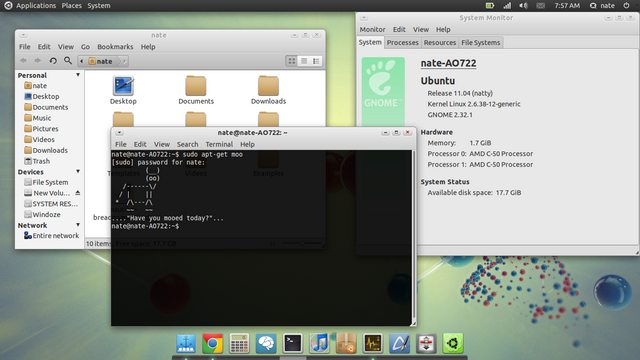The height and width of the screenshot is (360, 640).
Task: Open the terminal icon in the dock
Action: (293, 343)
